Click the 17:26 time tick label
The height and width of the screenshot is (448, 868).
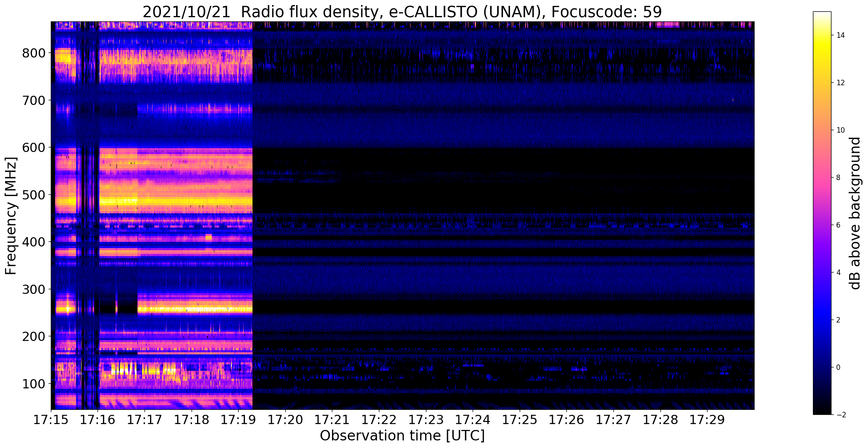click(x=567, y=419)
